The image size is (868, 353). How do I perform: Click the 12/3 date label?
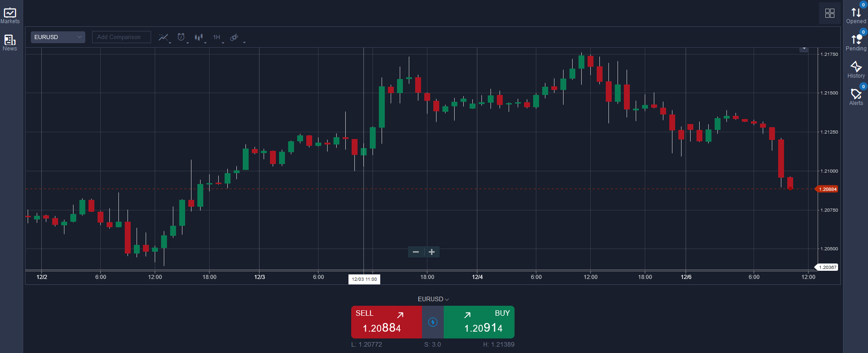coord(260,277)
